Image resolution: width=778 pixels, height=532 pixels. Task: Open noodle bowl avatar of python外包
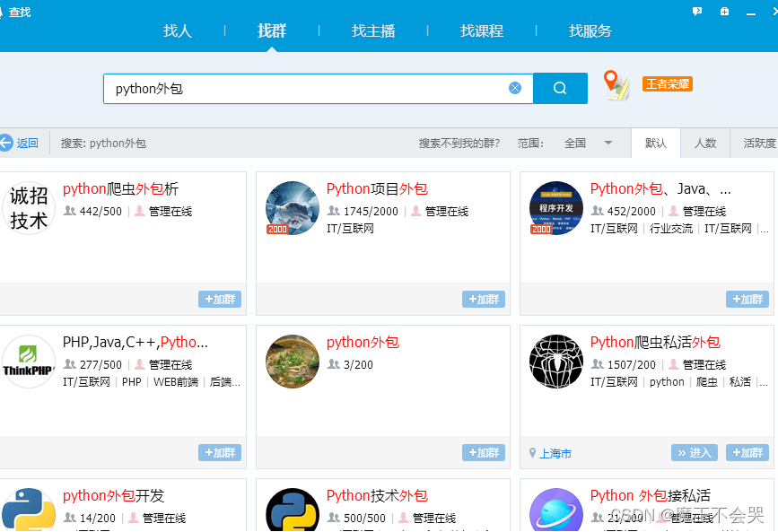point(293,362)
